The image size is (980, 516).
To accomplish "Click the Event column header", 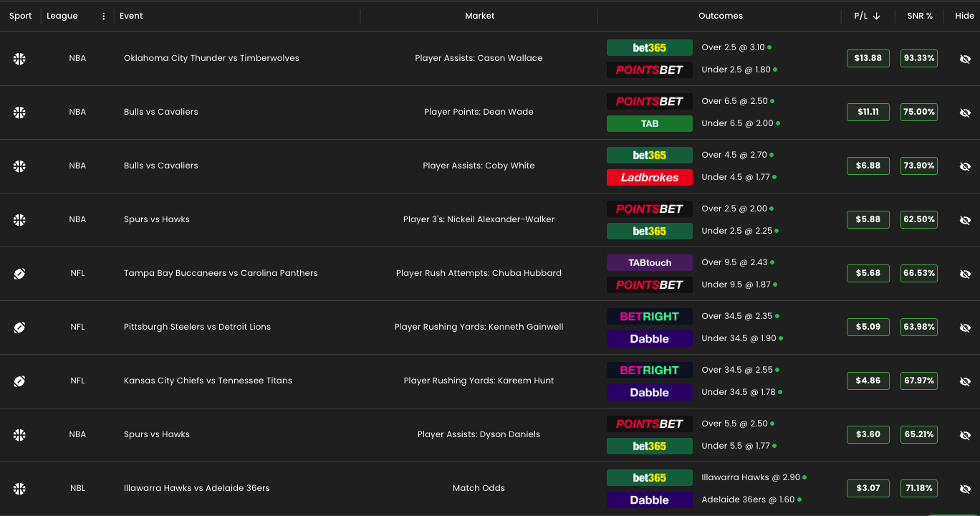I will [x=131, y=16].
